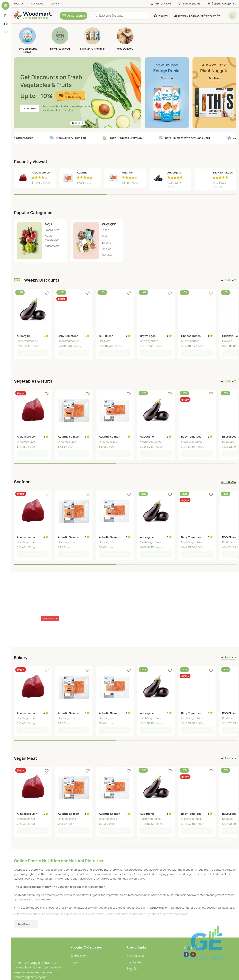
Task: Toggle wishlist heart on Brown Eggs card
Action: [x=170, y=293]
